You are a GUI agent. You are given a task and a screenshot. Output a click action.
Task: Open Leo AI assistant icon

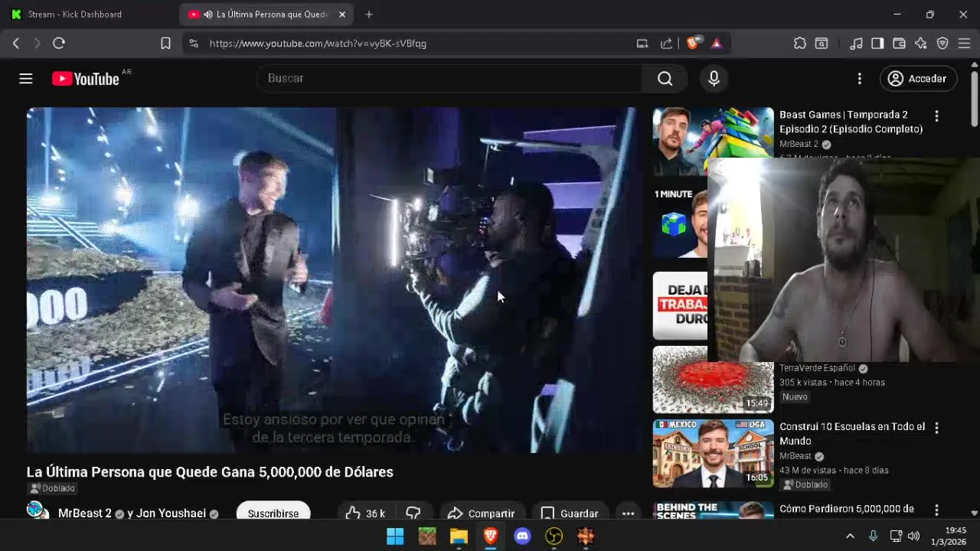pos(921,44)
